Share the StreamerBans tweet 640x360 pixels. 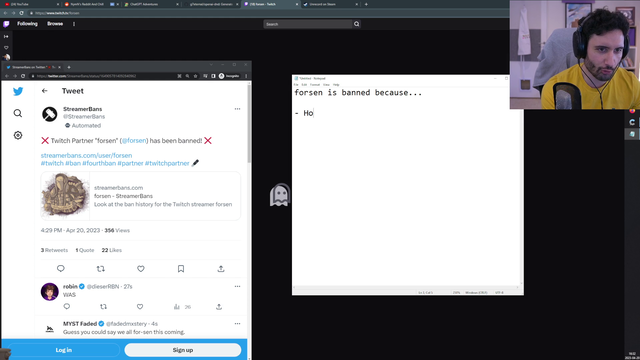click(x=221, y=269)
